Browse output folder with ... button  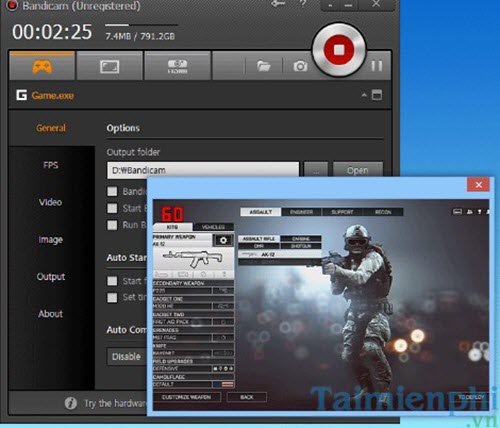316,170
